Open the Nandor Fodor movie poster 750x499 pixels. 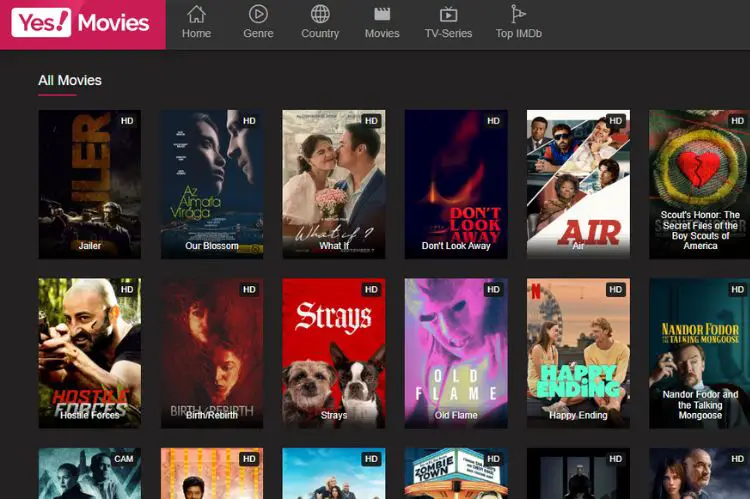[x=699, y=353]
